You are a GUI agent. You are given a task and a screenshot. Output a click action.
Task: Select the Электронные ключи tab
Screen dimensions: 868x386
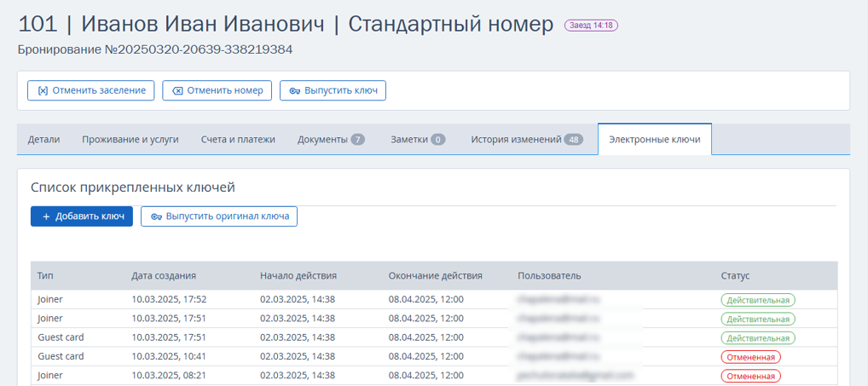click(x=655, y=140)
